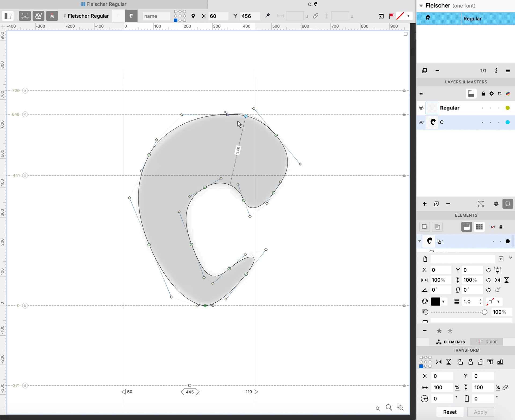Toggle the sidebar panel icon in toolbar
The image size is (515, 420).
click(x=8, y=16)
